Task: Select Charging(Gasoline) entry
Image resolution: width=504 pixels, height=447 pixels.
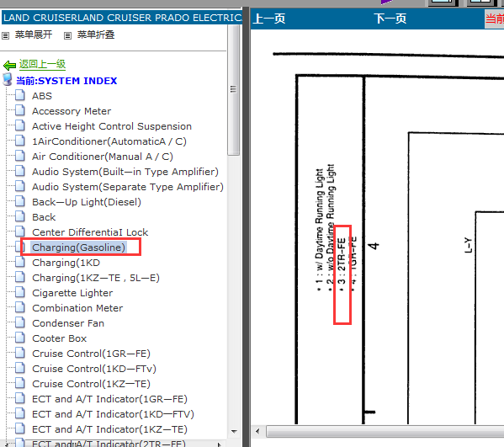Action: point(78,247)
